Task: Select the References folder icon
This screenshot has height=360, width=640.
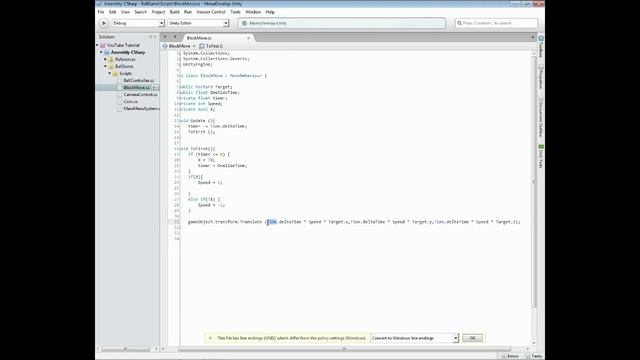Action: [111, 59]
